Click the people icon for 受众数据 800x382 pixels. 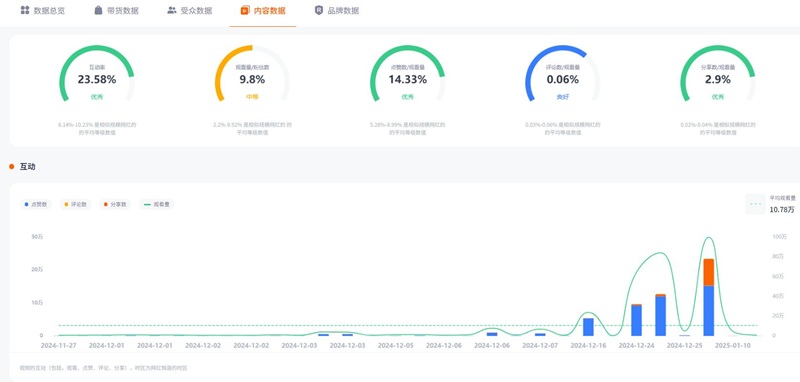pyautogui.click(x=171, y=10)
